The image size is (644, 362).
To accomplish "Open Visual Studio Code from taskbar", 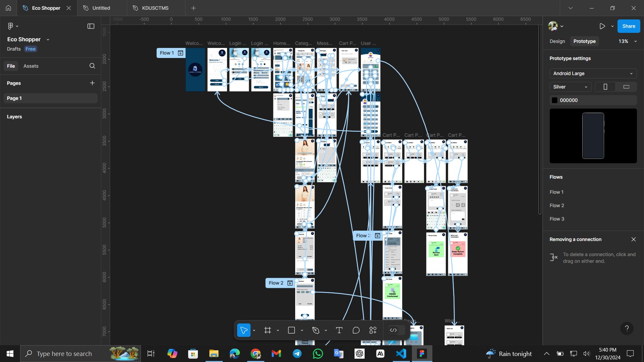I will click(x=401, y=354).
